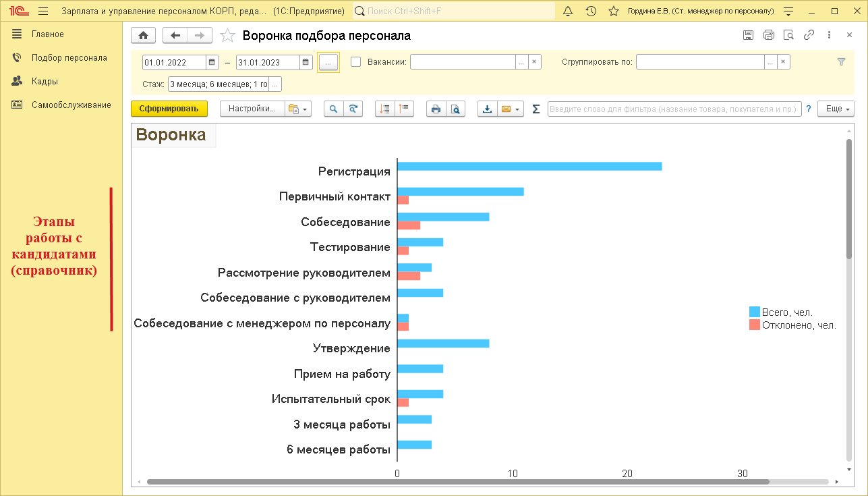Save report to file download icon
The width and height of the screenshot is (868, 496).
(x=488, y=109)
